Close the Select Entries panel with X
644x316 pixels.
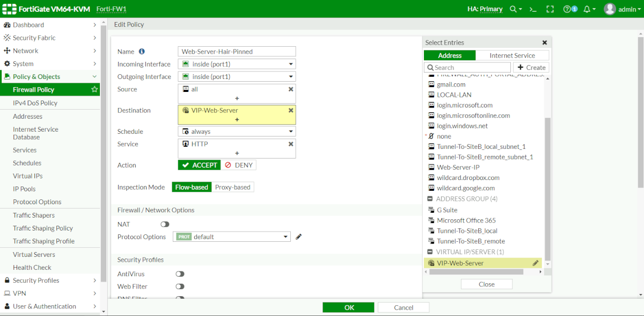click(x=545, y=42)
